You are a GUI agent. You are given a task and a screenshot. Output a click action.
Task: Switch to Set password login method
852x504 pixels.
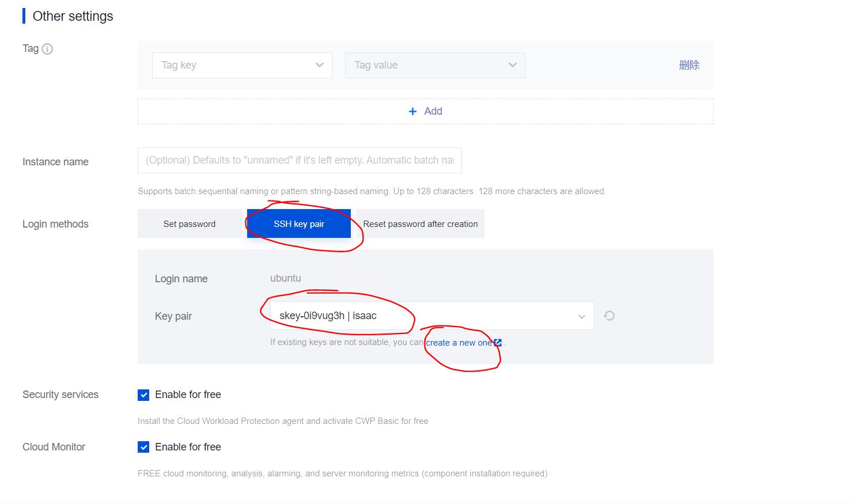189,223
